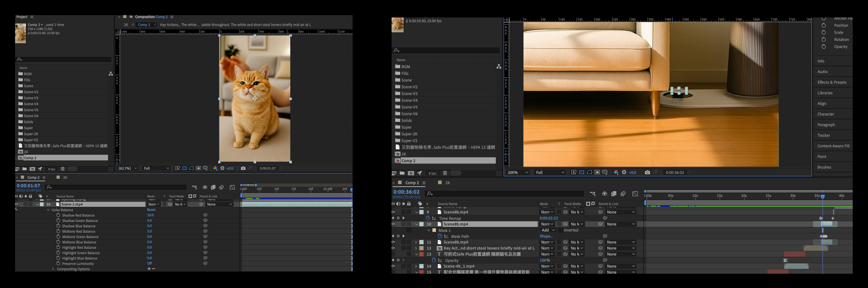The image size is (868, 288).
Task: Hide layer 11 Scene8b.mp4 eye toggle
Action: [393, 242]
